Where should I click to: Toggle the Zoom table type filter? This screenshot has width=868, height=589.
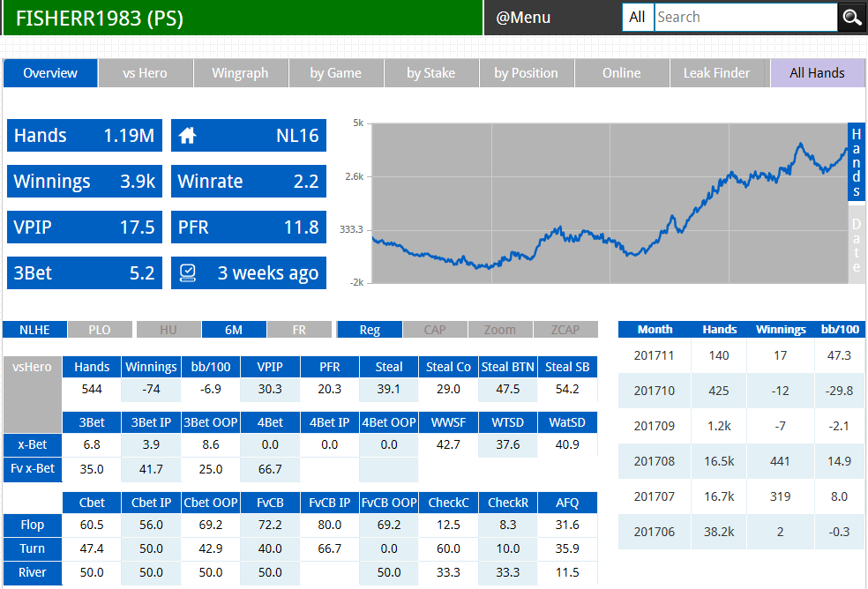[500, 330]
